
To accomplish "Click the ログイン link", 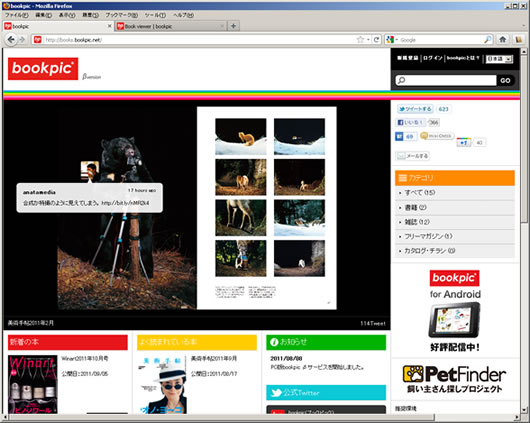I will pyautogui.click(x=433, y=58).
